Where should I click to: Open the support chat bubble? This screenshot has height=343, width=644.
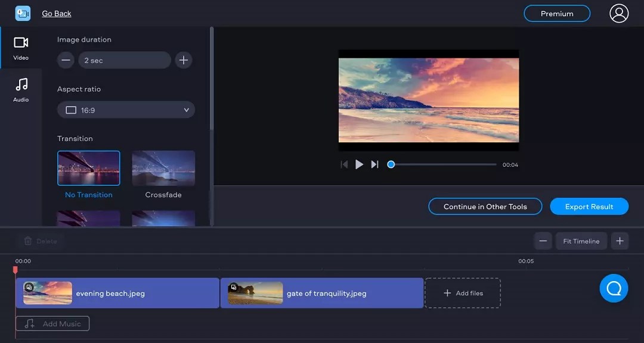(x=614, y=288)
